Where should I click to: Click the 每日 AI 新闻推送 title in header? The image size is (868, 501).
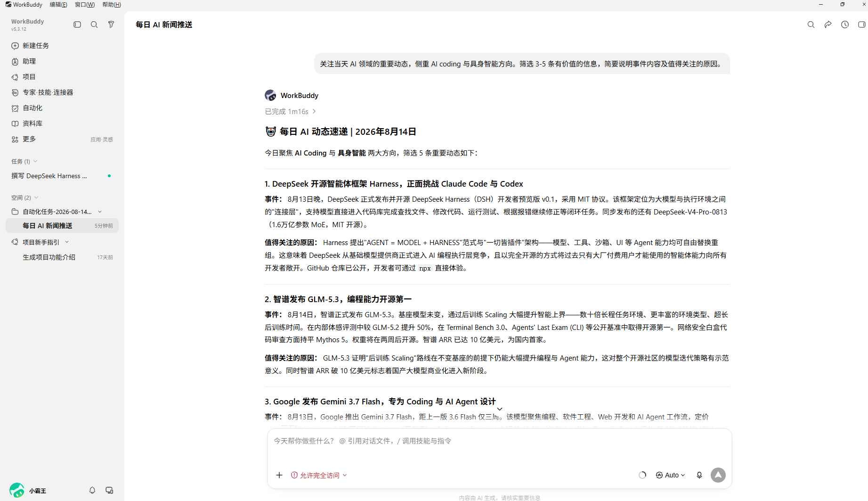(164, 25)
